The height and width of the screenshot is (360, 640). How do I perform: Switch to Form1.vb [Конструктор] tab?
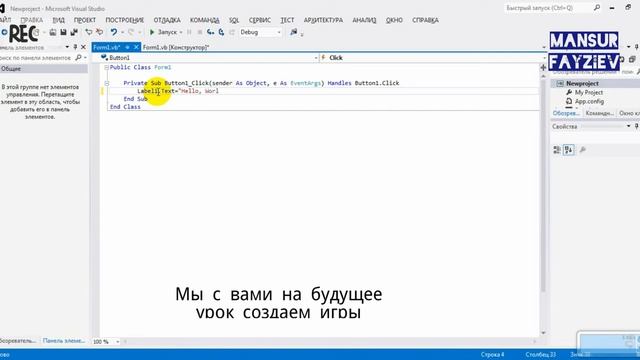click(x=176, y=47)
